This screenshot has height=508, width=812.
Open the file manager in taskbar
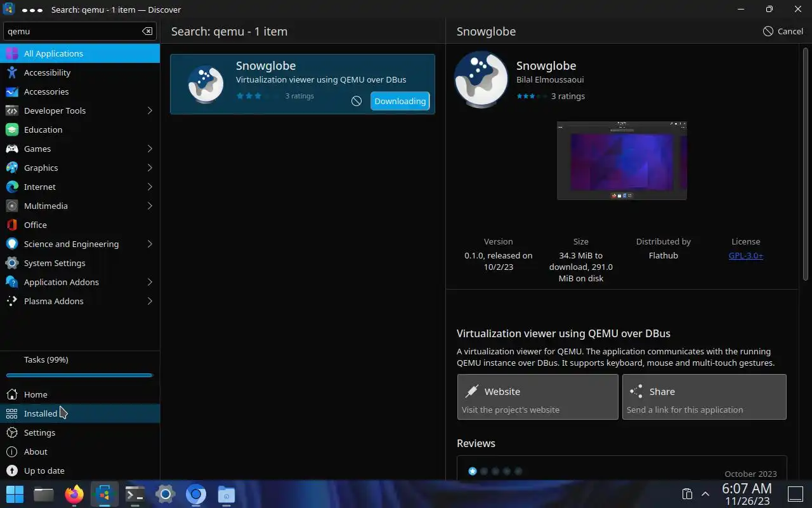point(44,494)
